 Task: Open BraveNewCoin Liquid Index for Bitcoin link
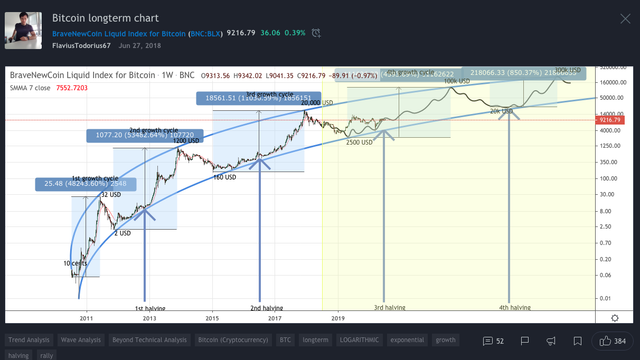(119, 33)
